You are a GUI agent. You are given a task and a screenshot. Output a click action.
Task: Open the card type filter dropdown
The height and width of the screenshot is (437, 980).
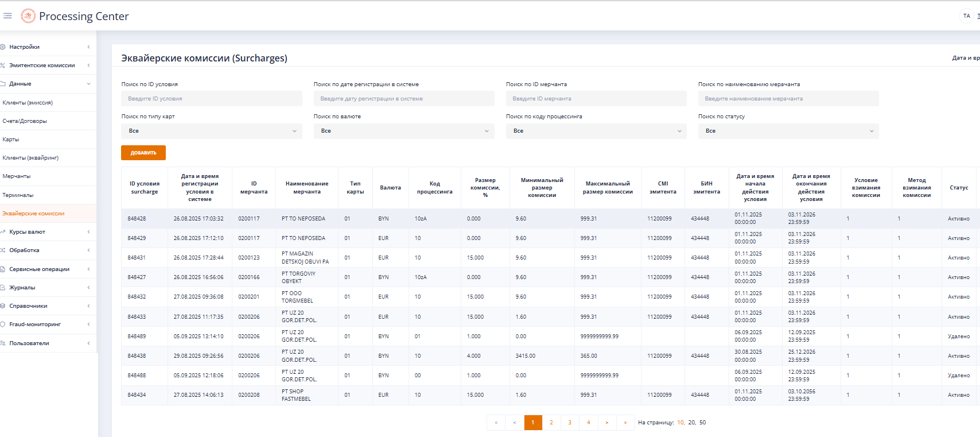tap(211, 131)
